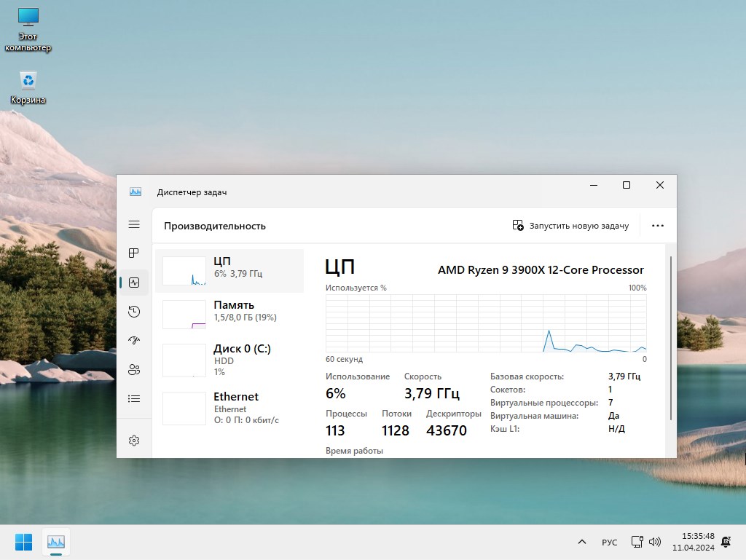Click the Базовая скорость label

click(527, 376)
